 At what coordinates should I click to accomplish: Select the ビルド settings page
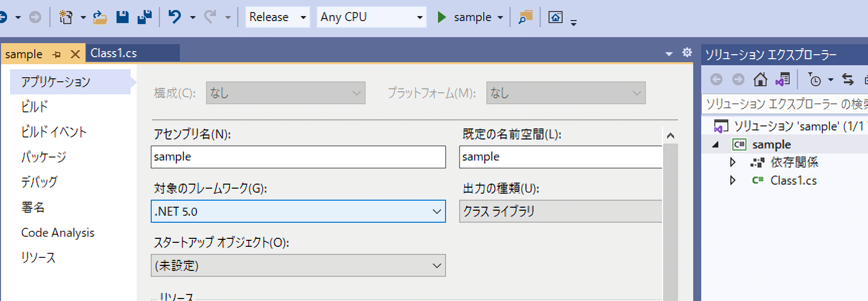tap(35, 106)
